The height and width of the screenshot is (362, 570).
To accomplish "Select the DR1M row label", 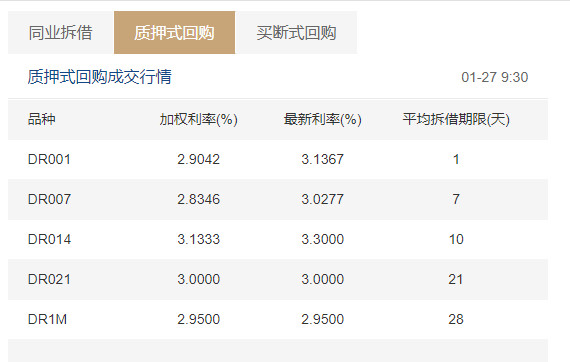I will pos(47,319).
